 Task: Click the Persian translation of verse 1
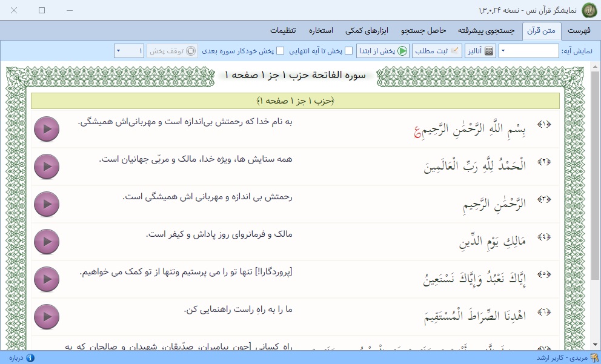[x=185, y=122]
